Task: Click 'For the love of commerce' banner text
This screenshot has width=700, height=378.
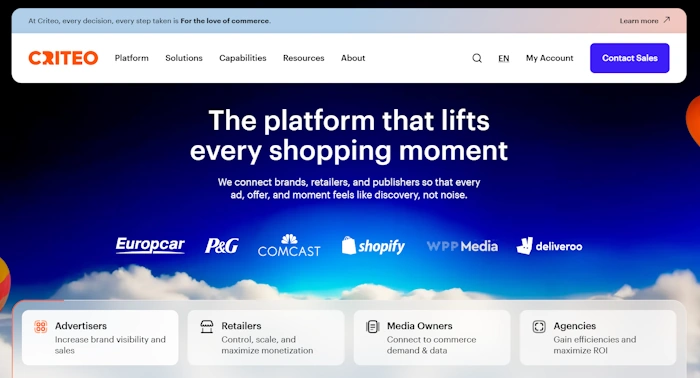Action: pyautogui.click(x=225, y=21)
